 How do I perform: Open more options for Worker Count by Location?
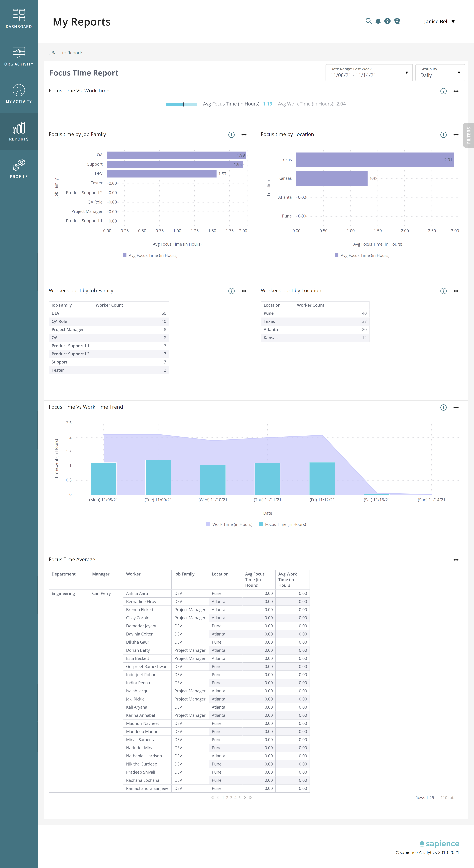tap(456, 291)
